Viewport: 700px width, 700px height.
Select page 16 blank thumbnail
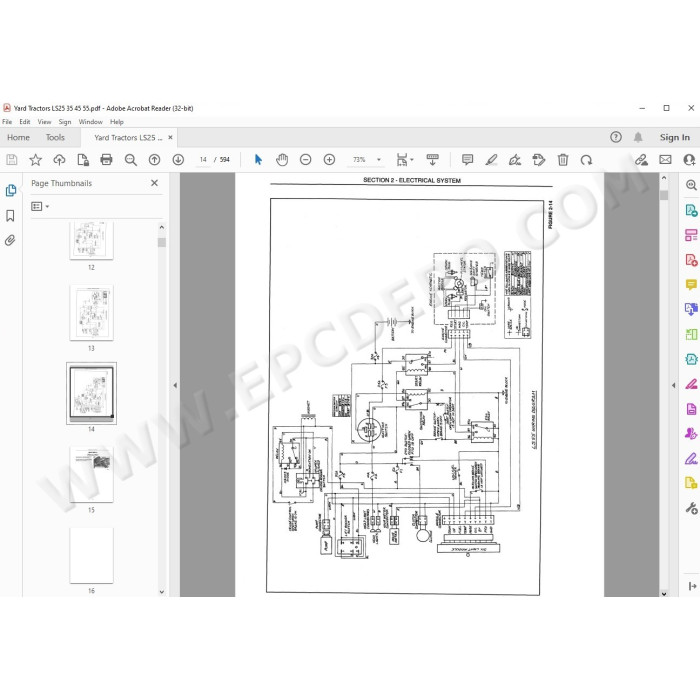[x=92, y=555]
